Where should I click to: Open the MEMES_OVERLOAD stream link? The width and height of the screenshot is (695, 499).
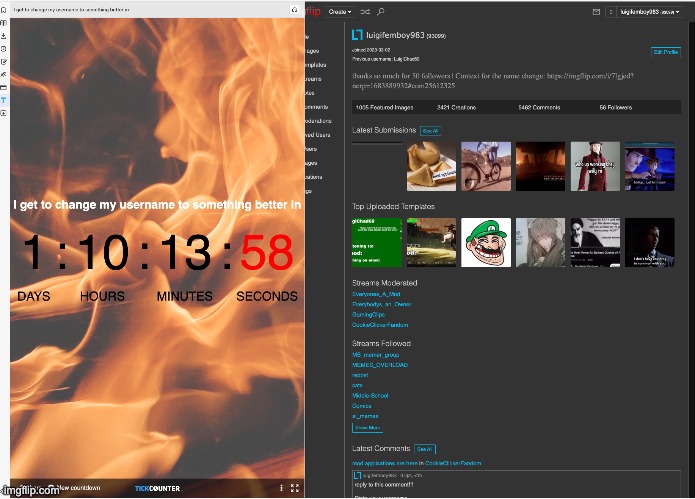[x=380, y=365]
